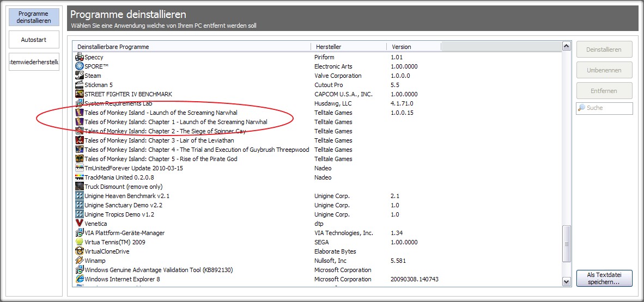Screen dimensions: 644x302
Task: Click icon of Monkey Island Chapter 3 entry
Action: [80, 140]
